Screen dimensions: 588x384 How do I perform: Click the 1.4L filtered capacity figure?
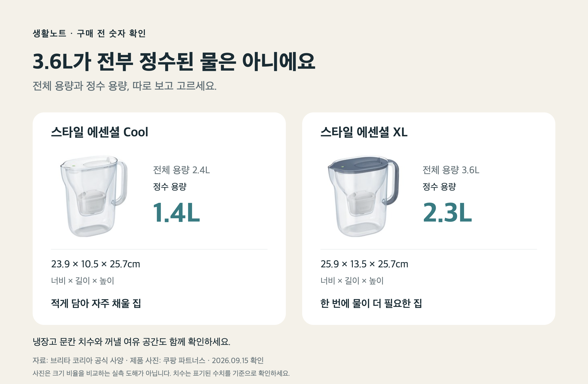coord(176,212)
